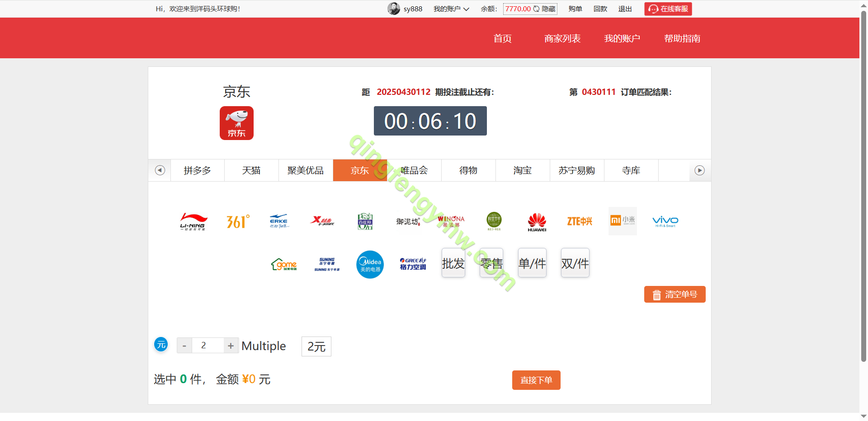Select the ZTE brand logo

pos(580,221)
